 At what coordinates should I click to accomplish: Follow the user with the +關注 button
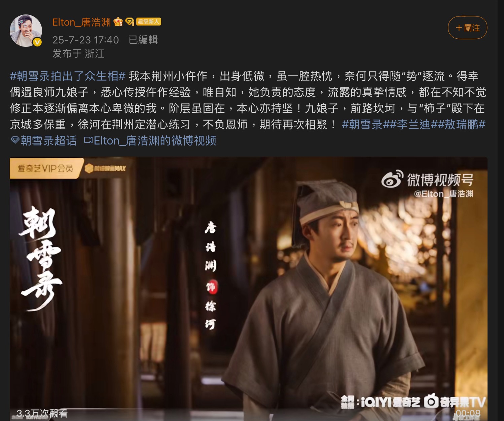click(467, 28)
